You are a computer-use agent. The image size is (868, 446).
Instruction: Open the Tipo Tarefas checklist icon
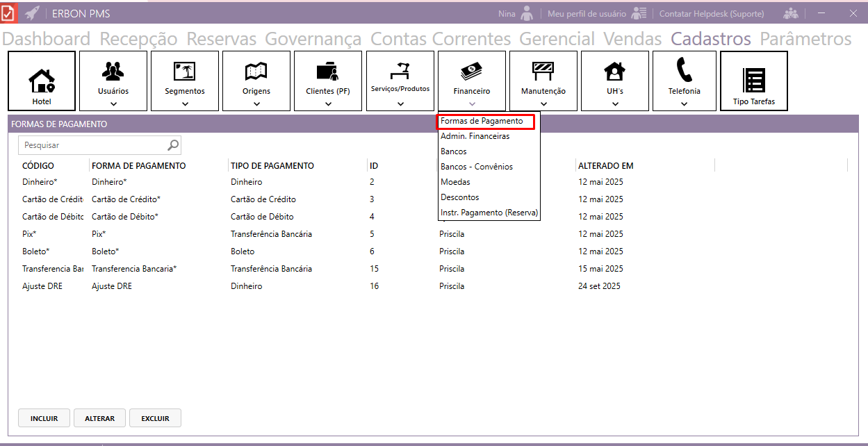tap(754, 79)
